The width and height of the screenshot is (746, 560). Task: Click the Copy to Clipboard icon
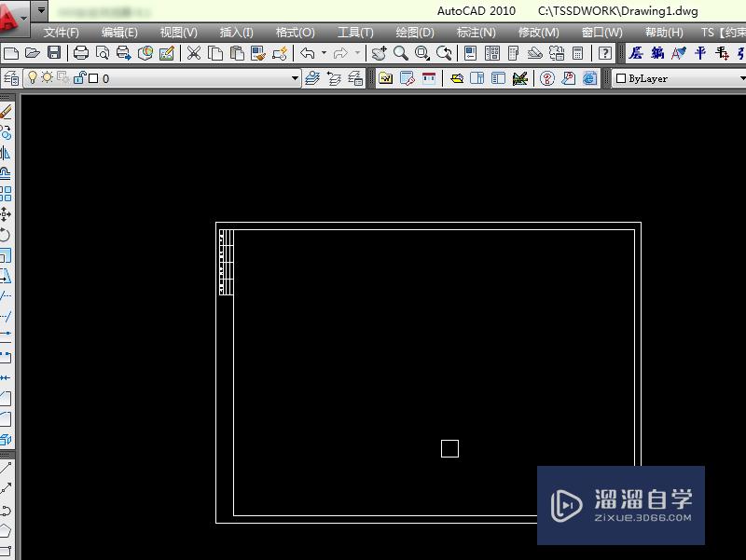[x=213, y=53]
